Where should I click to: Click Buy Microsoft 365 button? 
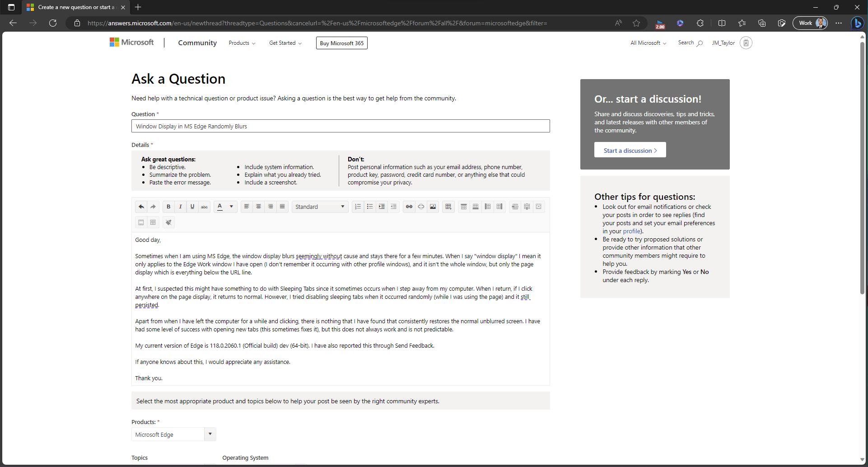click(x=342, y=43)
